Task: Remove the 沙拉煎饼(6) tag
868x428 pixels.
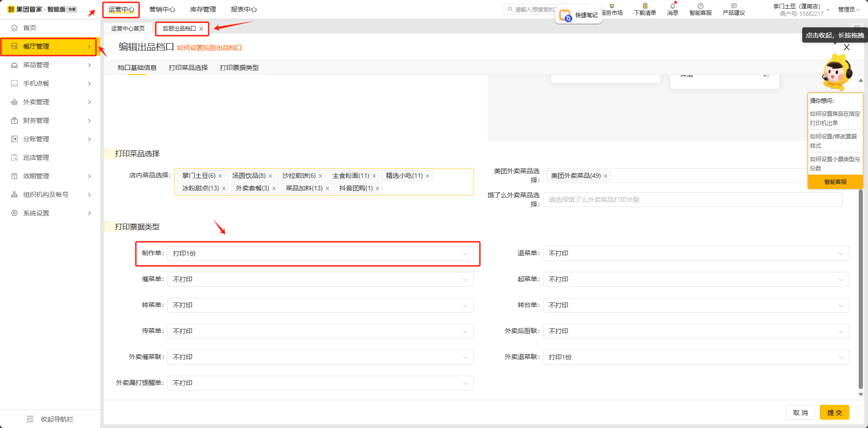Action: 320,176
